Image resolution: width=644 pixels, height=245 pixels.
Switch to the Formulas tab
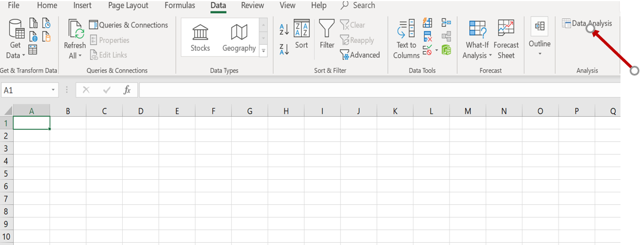179,6
